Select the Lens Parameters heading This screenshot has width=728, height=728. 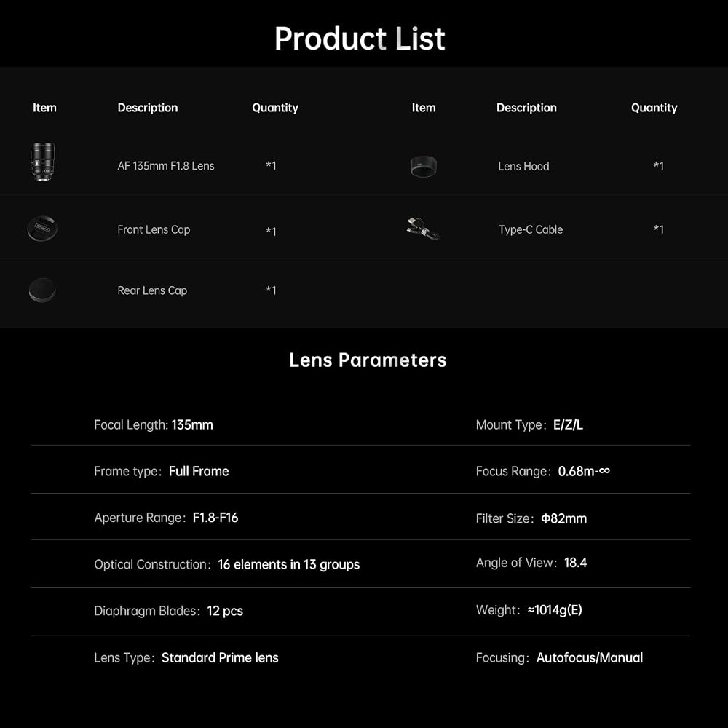[x=368, y=360]
